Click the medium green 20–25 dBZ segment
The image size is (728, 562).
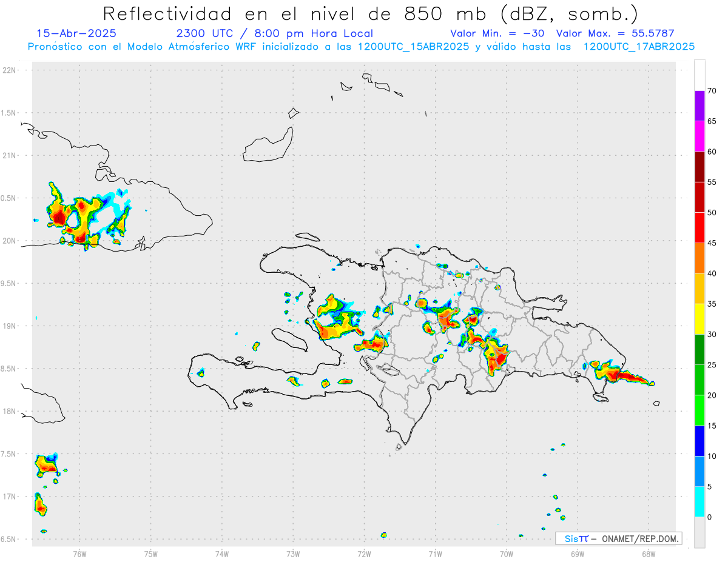(699, 380)
